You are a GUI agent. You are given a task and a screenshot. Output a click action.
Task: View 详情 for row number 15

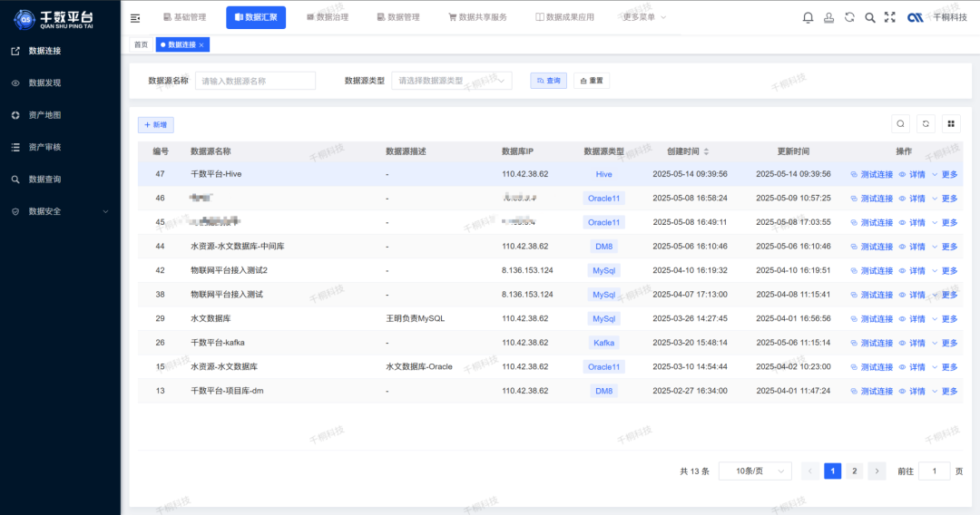pos(912,367)
